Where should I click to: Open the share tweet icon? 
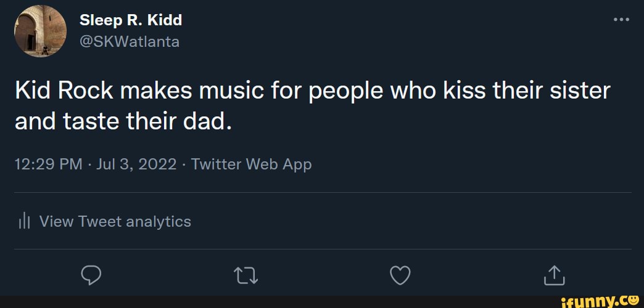click(x=555, y=275)
